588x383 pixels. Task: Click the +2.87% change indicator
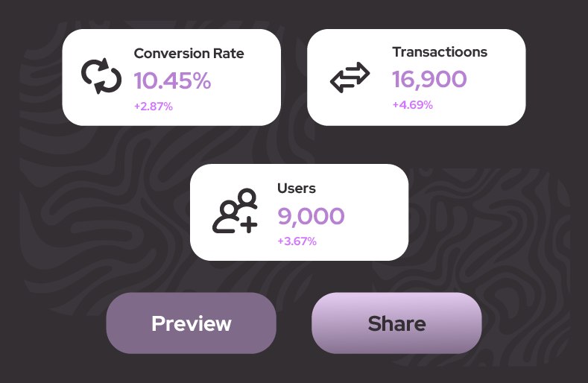pos(154,107)
